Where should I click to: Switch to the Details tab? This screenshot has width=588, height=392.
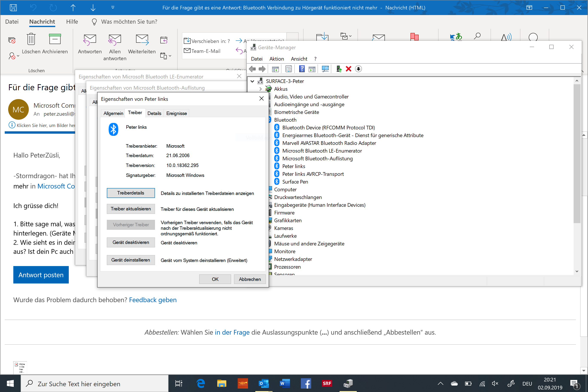(154, 113)
